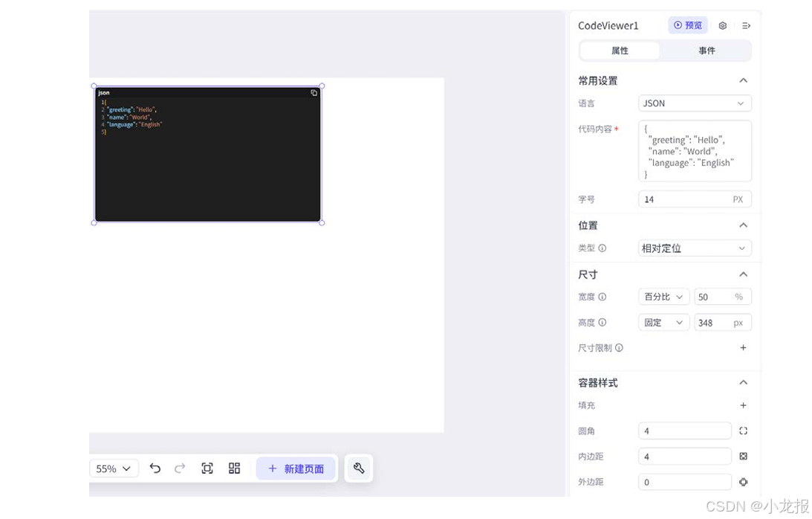Open the zoom level dropdown showing 55%
This screenshot has height=519, width=812.
(114, 468)
